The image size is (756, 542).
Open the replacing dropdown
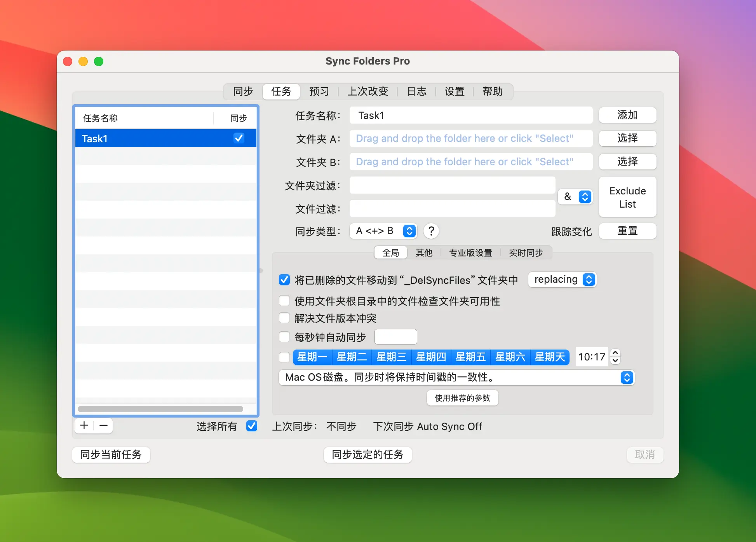click(x=562, y=279)
